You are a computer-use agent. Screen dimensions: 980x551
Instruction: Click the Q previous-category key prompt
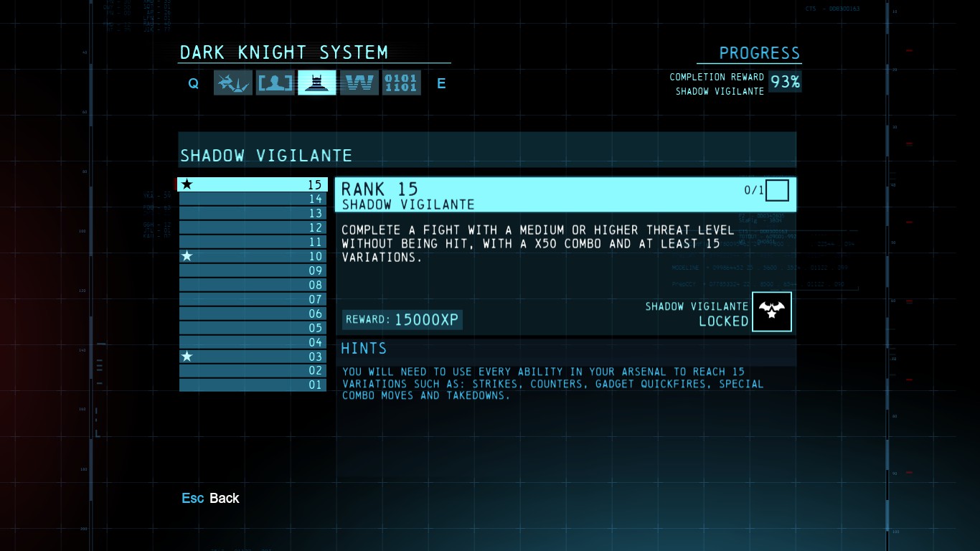194,83
